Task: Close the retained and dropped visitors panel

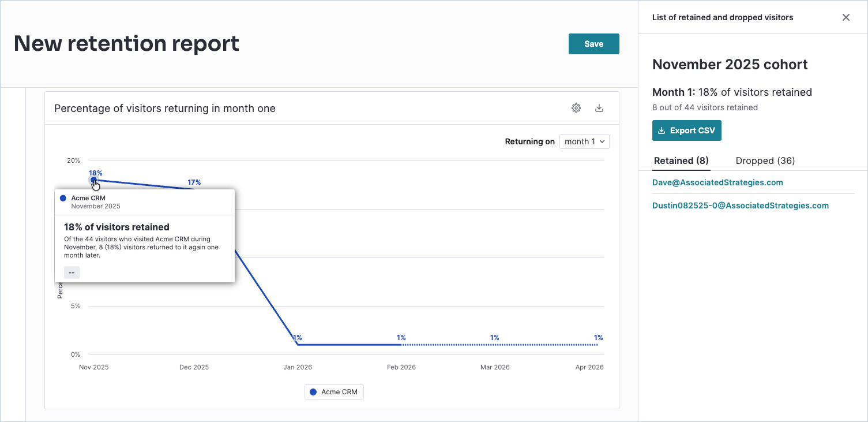Action: coord(846,17)
